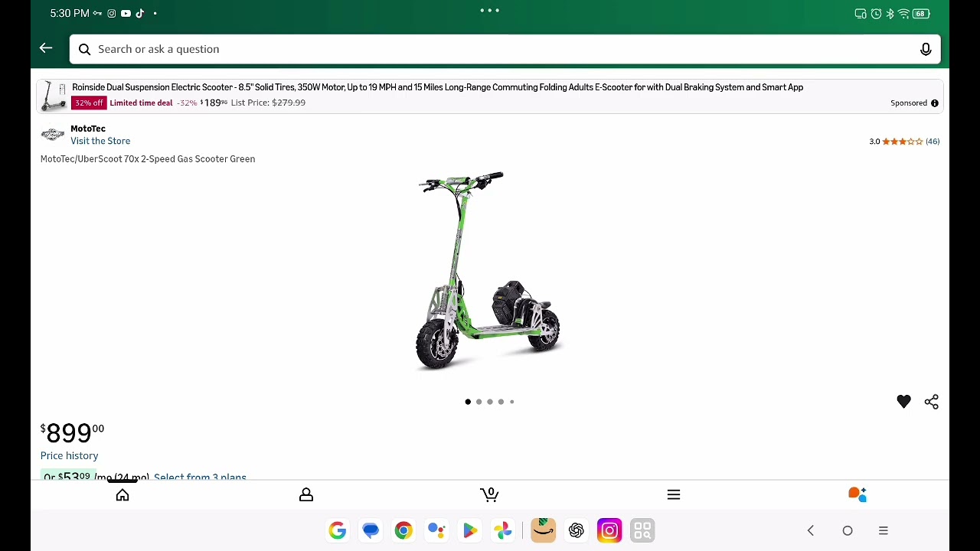Open Instagram from the taskbar

609,530
